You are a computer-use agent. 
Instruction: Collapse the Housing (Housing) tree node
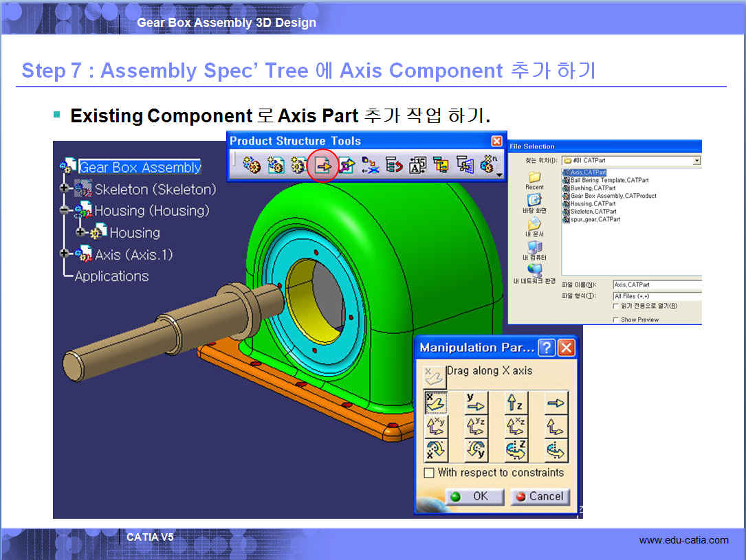coord(66,211)
